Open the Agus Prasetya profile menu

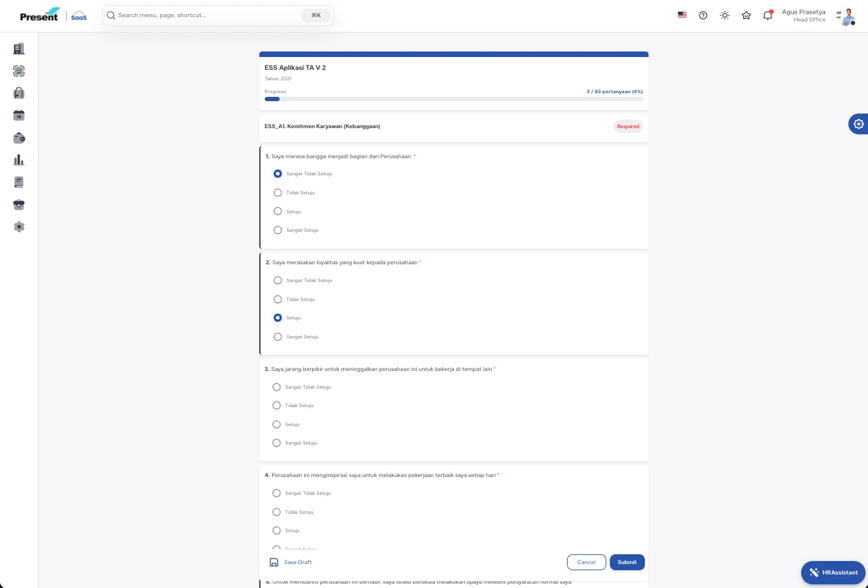click(818, 15)
